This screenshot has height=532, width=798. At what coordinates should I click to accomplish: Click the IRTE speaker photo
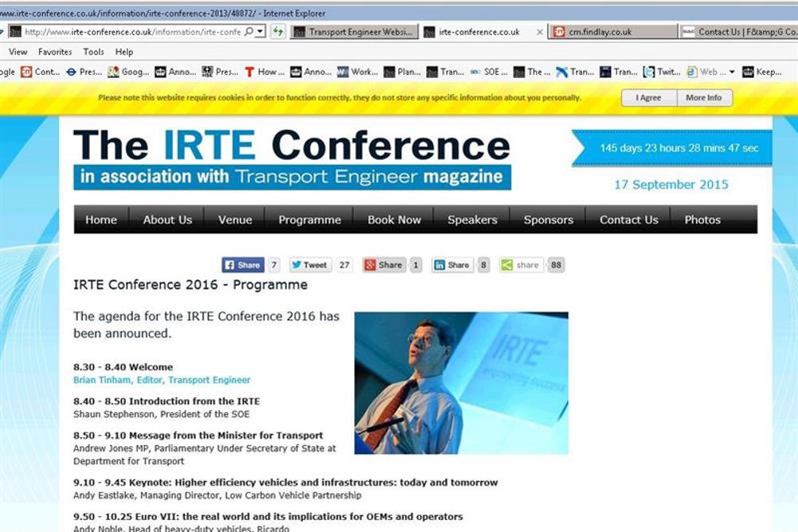461,383
